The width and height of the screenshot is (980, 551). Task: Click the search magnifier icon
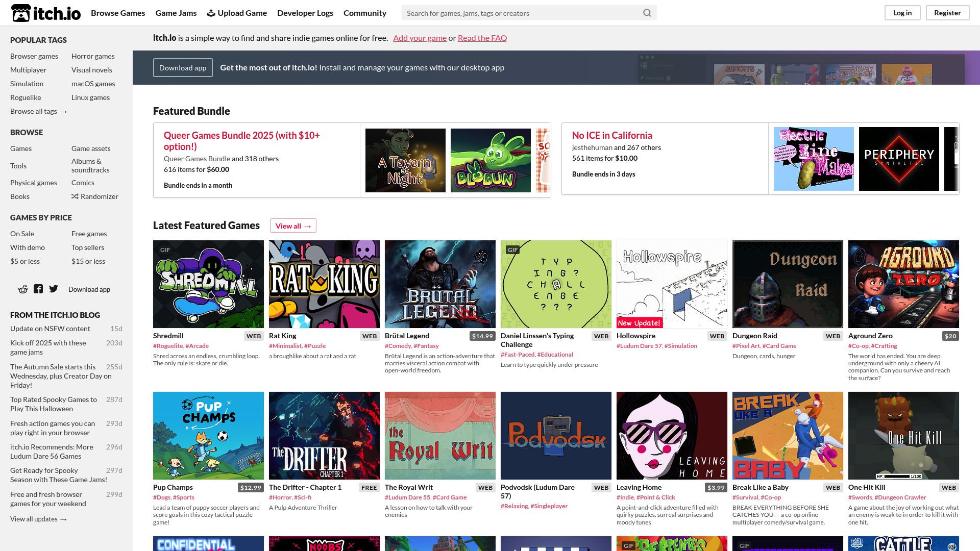tap(647, 13)
